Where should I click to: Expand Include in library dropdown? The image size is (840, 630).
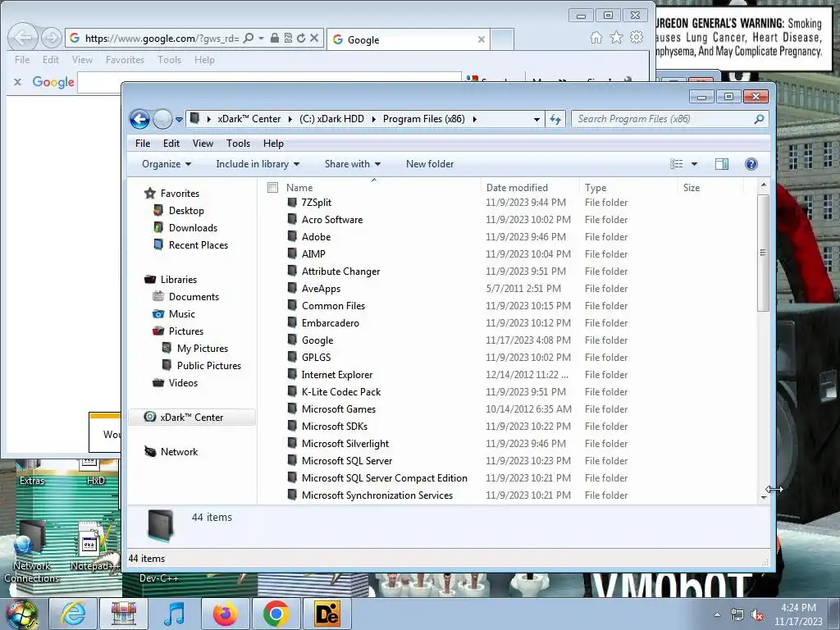click(x=258, y=164)
